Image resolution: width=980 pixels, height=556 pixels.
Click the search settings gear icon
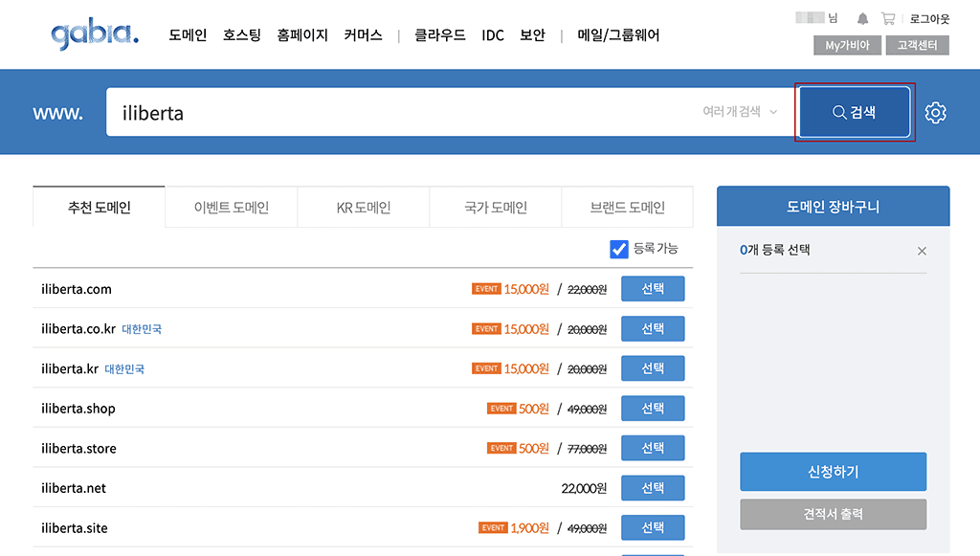pyautogui.click(x=935, y=112)
